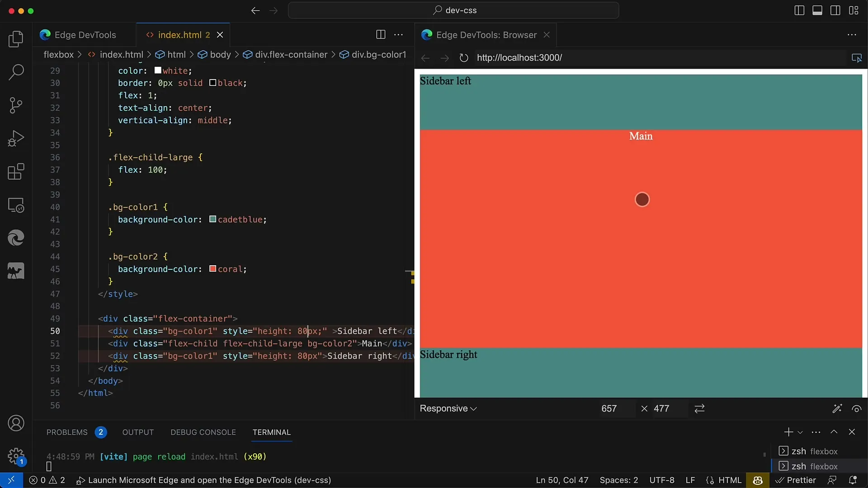868x488 pixels.
Task: Go forward in editor navigation history
Action: [274, 10]
